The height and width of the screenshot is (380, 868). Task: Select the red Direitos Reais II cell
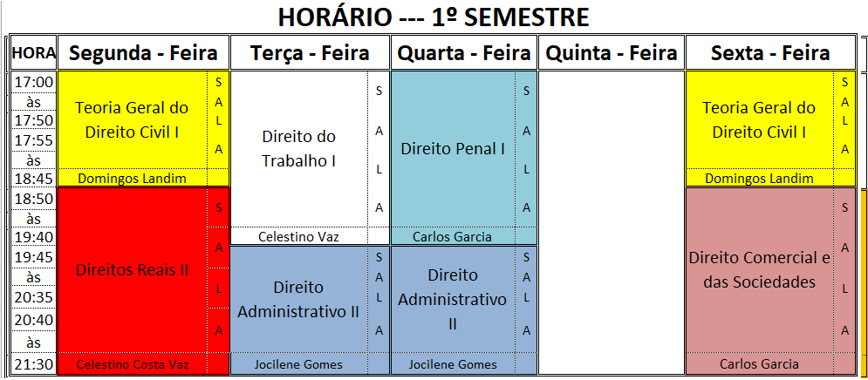click(x=132, y=270)
